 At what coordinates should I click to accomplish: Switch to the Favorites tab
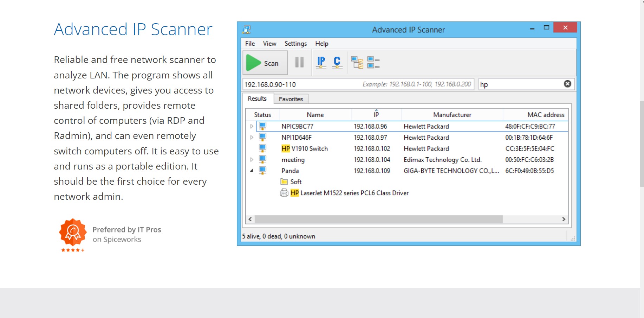291,99
